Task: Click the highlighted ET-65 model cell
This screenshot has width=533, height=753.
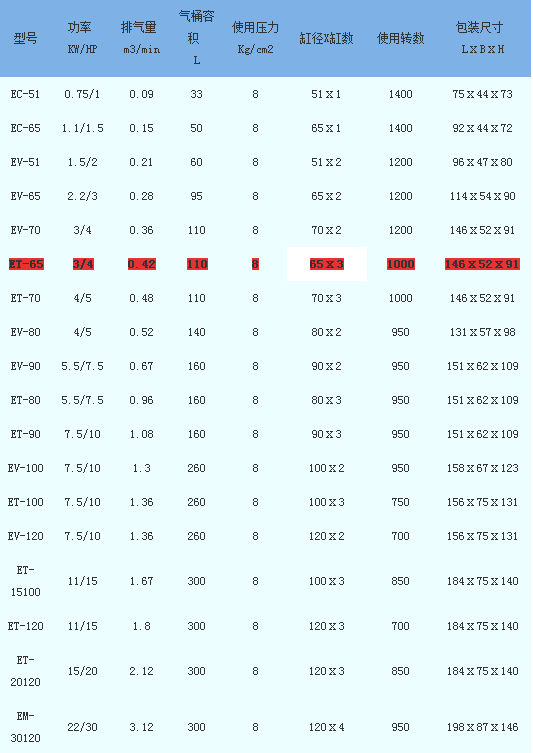Action: click(x=26, y=264)
